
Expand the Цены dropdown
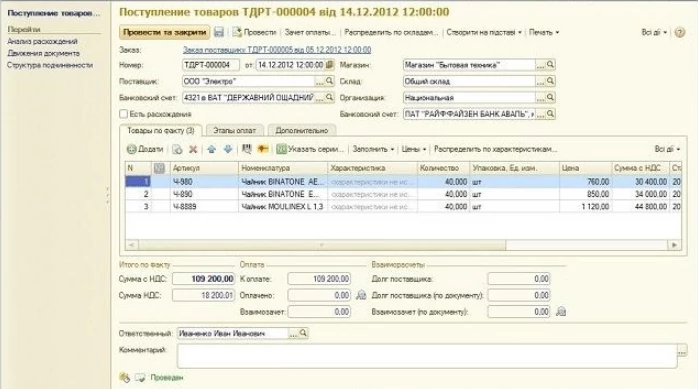point(414,150)
